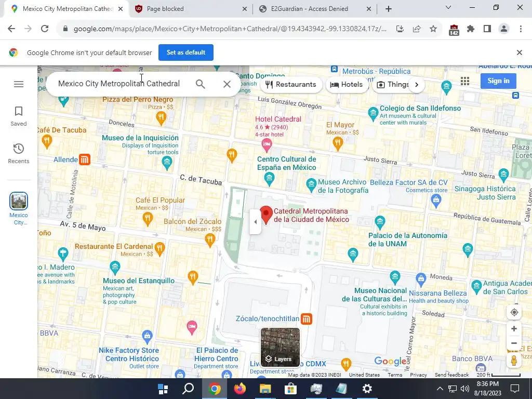Click Centro Cultural de España marker
Image resolution: width=532 pixels, height=399 pixels.
270,179
